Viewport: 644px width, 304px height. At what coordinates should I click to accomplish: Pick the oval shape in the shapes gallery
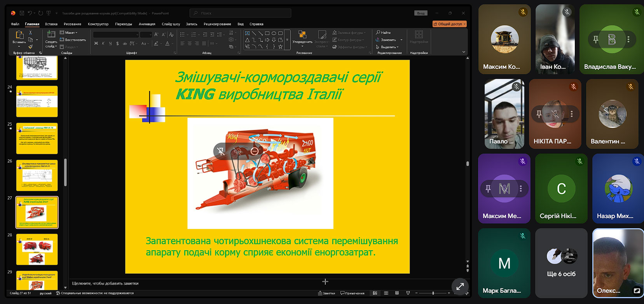[274, 33]
